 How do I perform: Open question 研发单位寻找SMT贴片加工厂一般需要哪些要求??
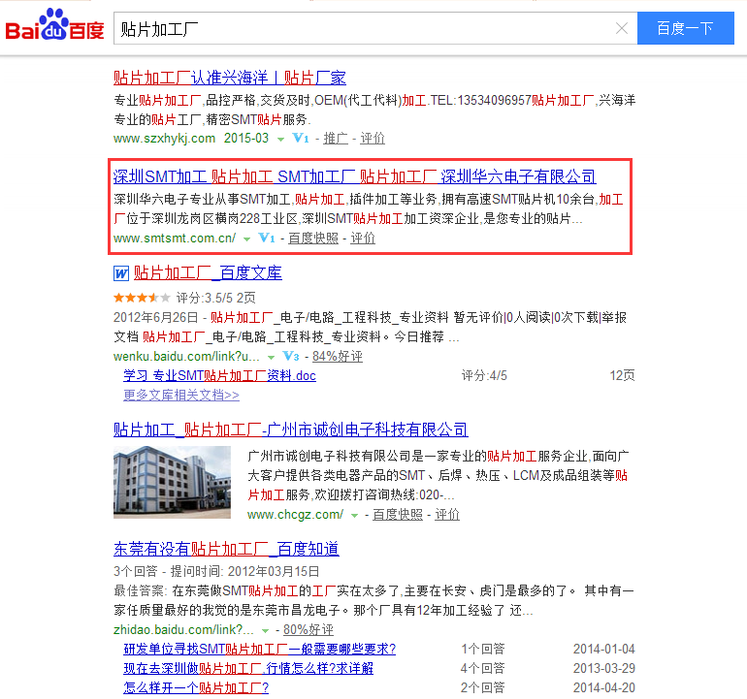(x=260, y=649)
